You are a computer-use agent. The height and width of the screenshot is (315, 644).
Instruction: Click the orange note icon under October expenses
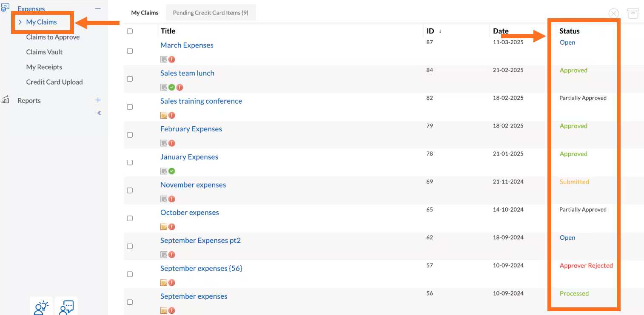(164, 227)
